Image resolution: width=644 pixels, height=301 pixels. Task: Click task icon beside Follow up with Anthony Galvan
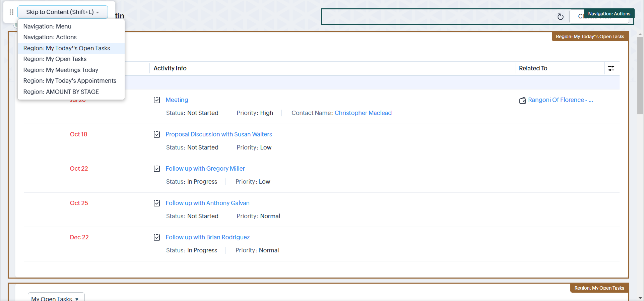[x=157, y=203]
